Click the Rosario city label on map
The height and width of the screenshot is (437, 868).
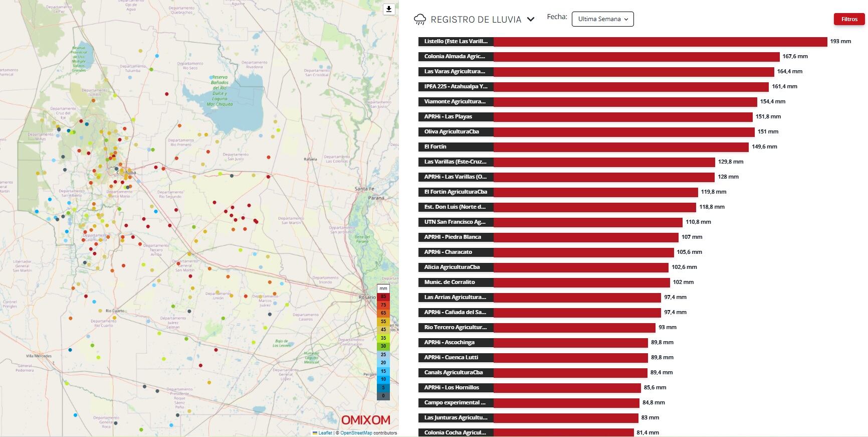[367, 298]
